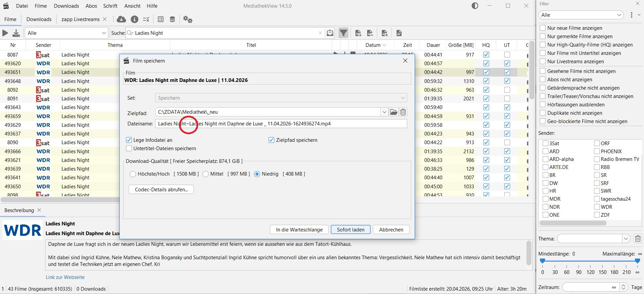This screenshot has width=644, height=294.
Task: Open the 'Alle' filter dropdown in Filter panel
Action: point(581,15)
